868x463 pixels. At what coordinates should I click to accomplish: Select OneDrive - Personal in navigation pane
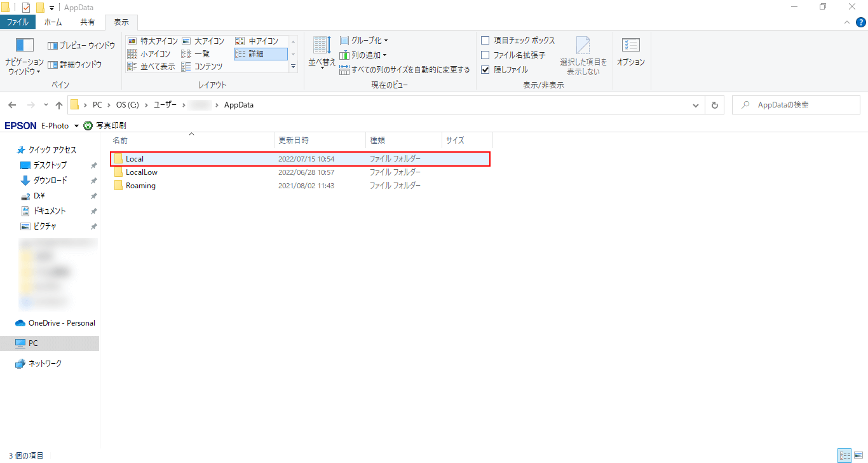pyautogui.click(x=55, y=323)
